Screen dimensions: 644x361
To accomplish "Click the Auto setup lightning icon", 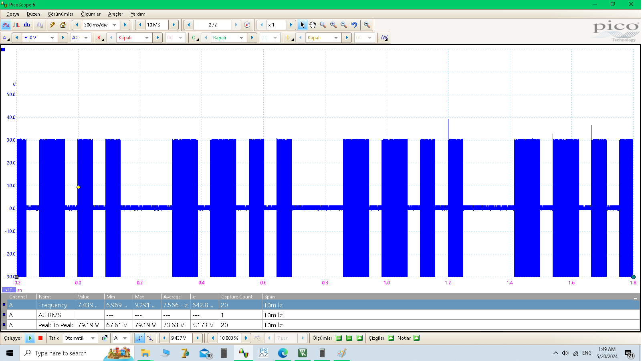I will [x=52, y=25].
